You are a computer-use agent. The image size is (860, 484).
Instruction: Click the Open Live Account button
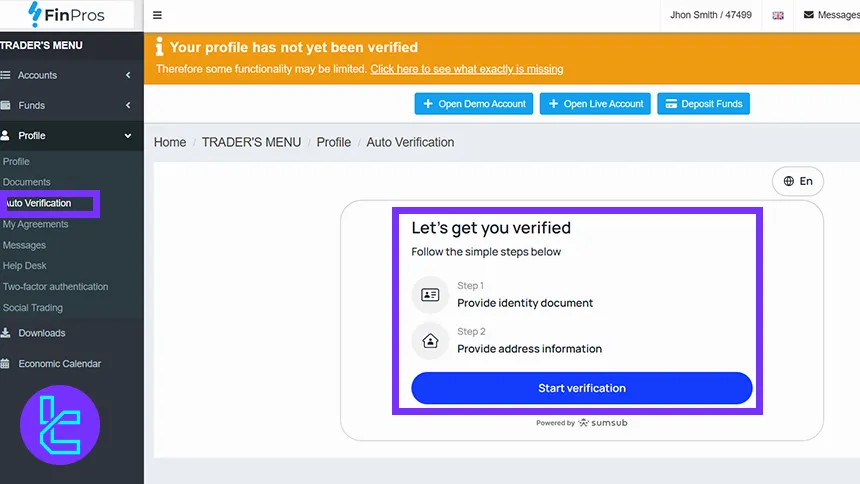pyautogui.click(x=595, y=104)
